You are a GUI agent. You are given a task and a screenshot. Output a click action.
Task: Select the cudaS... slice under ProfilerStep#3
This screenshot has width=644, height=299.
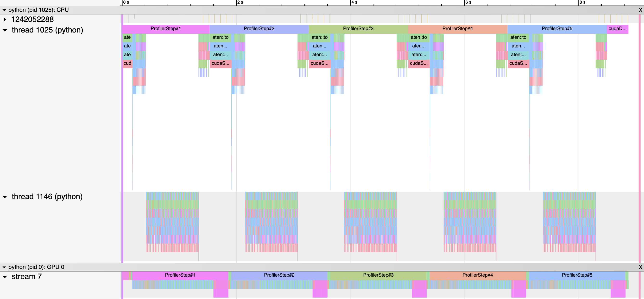[319, 63]
